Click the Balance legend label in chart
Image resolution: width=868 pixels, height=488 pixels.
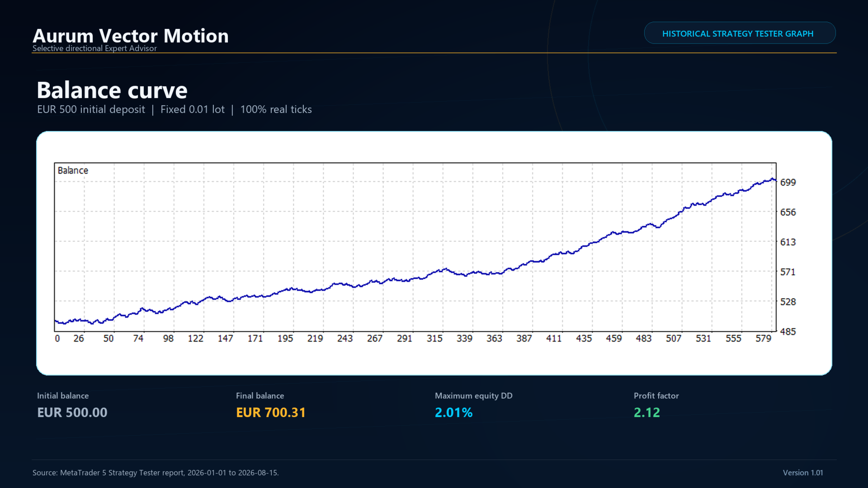pyautogui.click(x=73, y=170)
